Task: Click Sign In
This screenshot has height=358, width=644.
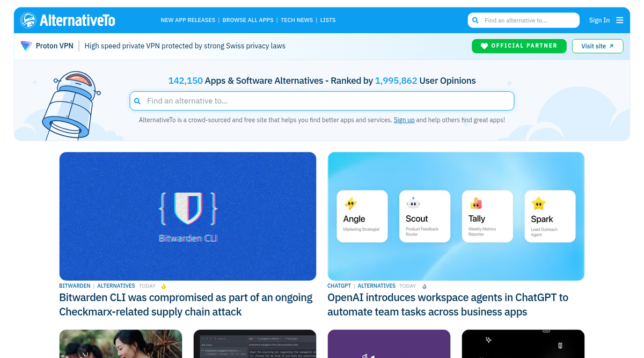Action: coord(599,20)
